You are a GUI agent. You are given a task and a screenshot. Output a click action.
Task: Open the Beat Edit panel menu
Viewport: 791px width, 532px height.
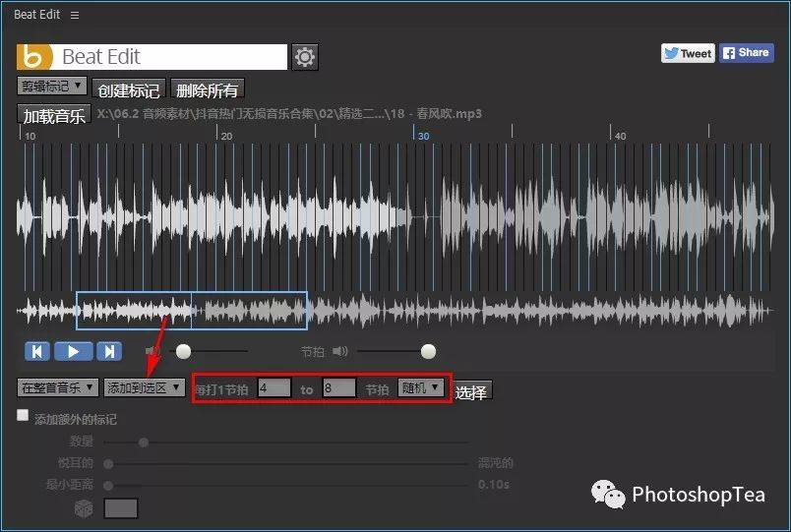click(75, 15)
